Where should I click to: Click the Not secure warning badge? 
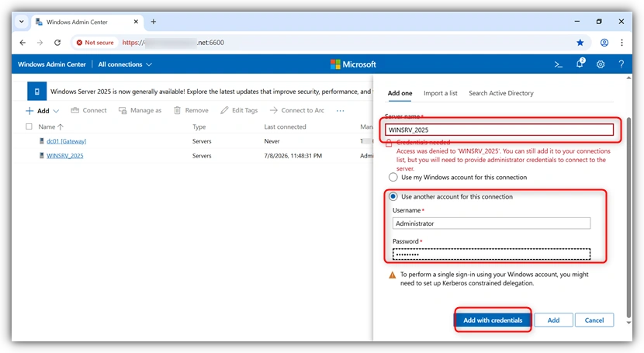click(95, 42)
